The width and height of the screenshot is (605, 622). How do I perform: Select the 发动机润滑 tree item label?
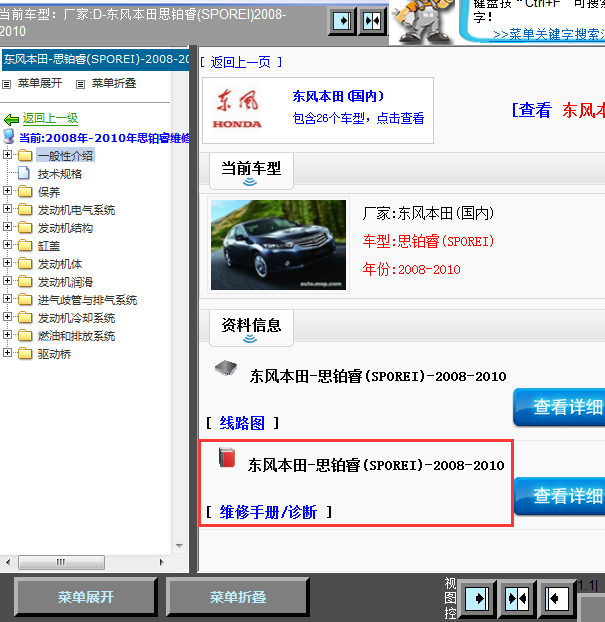pos(65,282)
